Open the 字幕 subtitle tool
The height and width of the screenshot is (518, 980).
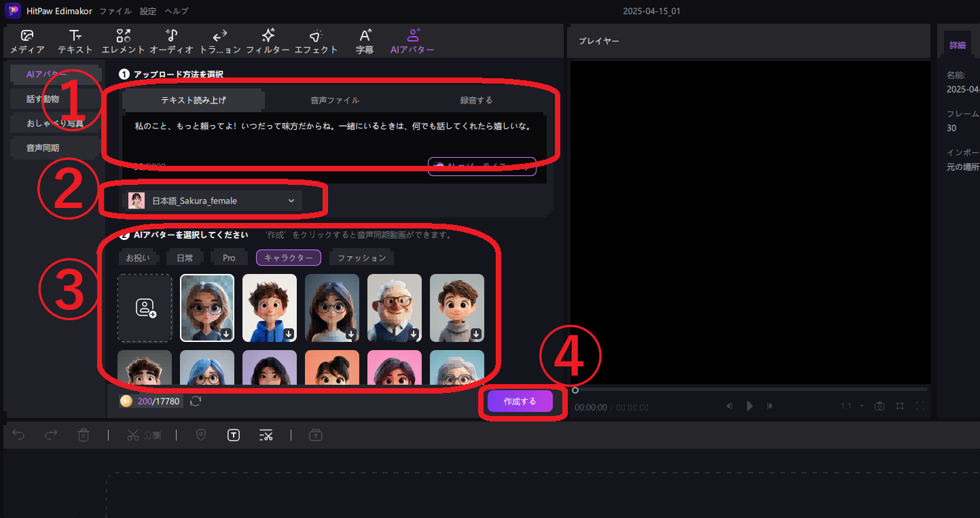(x=365, y=41)
